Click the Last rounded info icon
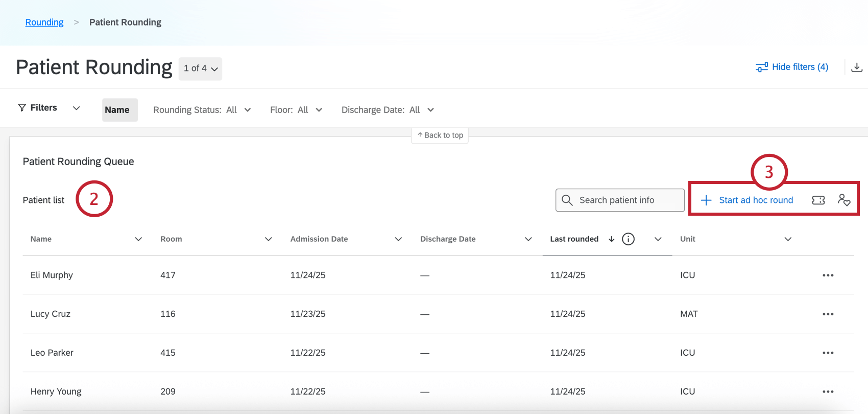 pos(628,239)
